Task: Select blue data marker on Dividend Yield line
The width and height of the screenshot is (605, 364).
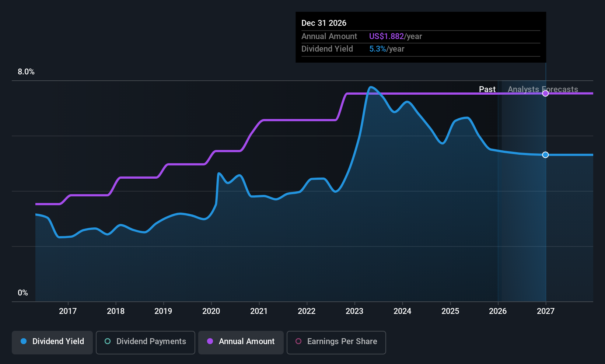Action: tap(545, 155)
